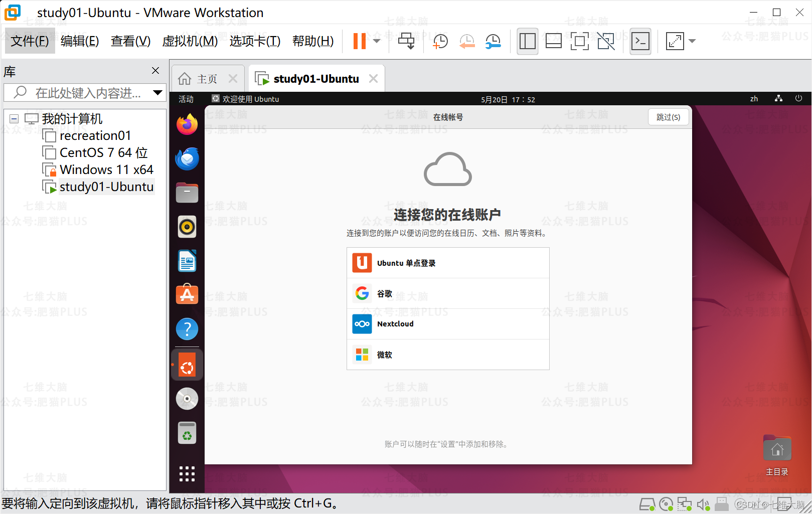Pause the virtual machine with the pause icon
The height and width of the screenshot is (514, 812).
coord(360,41)
